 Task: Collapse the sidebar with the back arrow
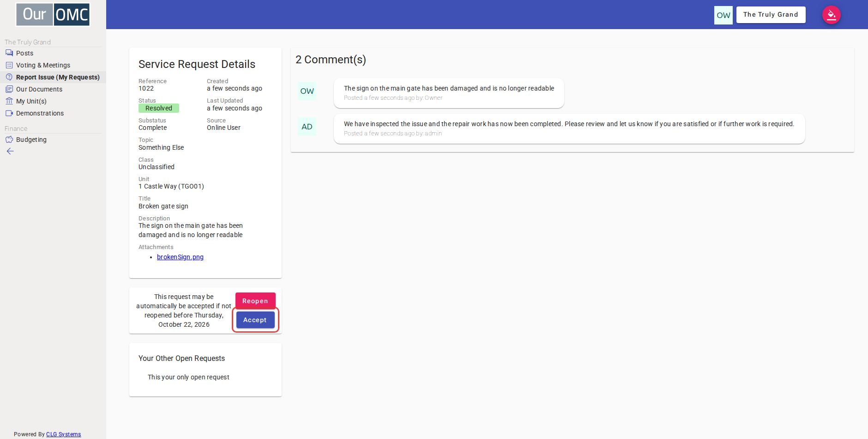[x=10, y=152]
